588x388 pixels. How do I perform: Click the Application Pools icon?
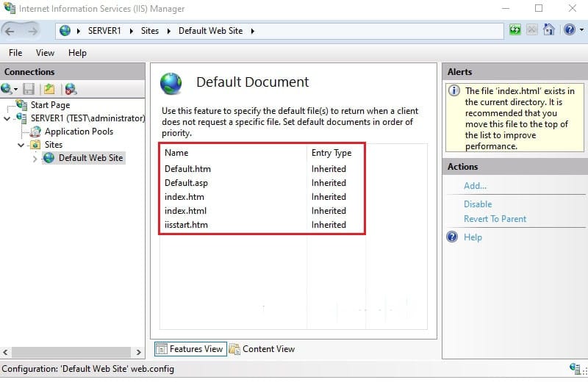[35, 132]
